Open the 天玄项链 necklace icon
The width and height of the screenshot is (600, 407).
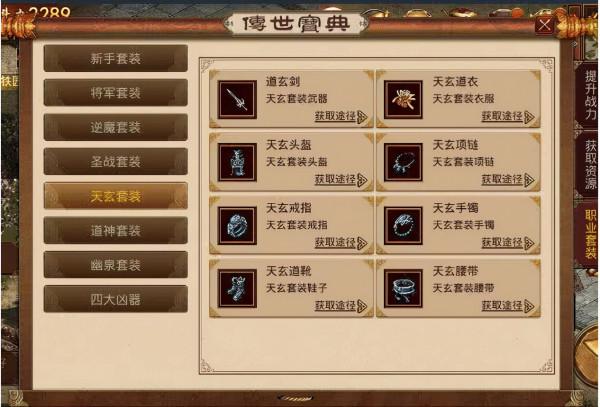(x=403, y=162)
